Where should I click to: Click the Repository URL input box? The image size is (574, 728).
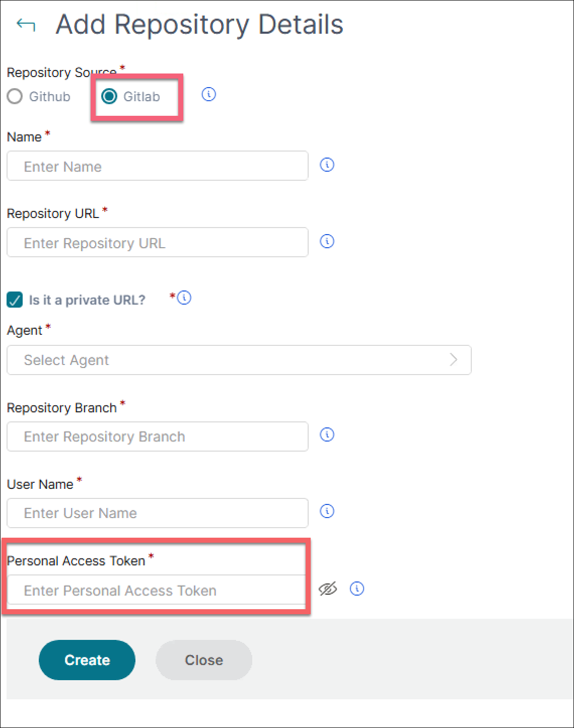[158, 242]
